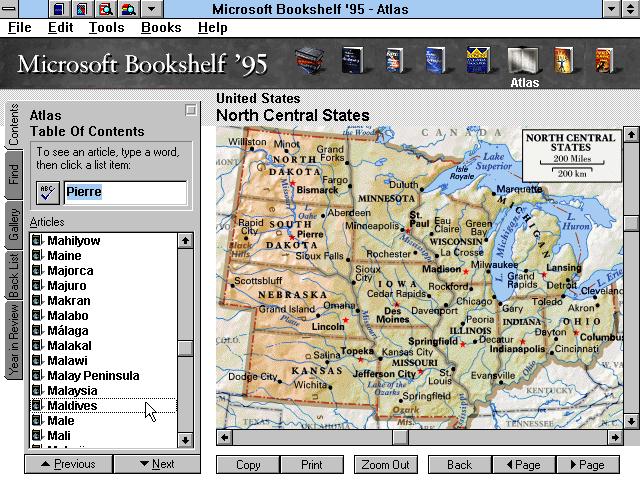640x480 pixels.
Task: Click the map vertical scroll-down arrow
Action: click(x=631, y=421)
